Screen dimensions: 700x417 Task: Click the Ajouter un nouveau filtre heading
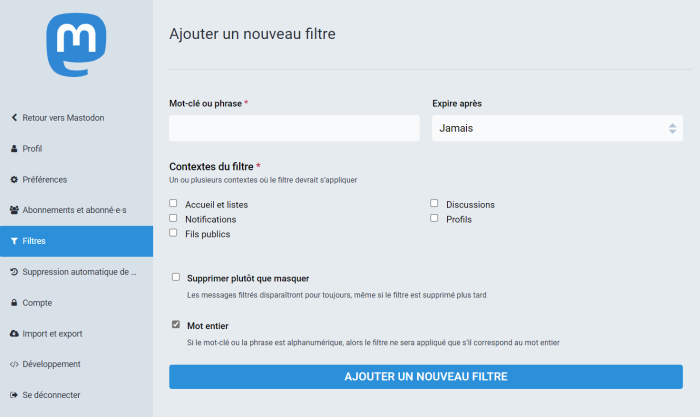252,34
